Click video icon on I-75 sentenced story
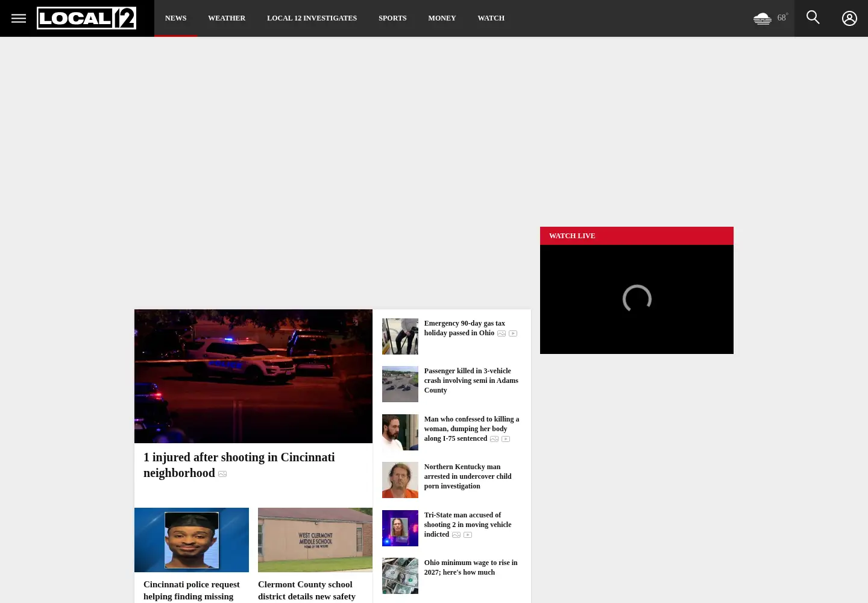The image size is (868, 603). click(x=506, y=439)
